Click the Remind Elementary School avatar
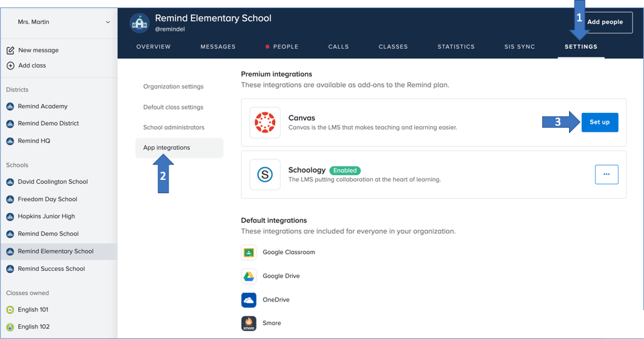 (x=139, y=23)
